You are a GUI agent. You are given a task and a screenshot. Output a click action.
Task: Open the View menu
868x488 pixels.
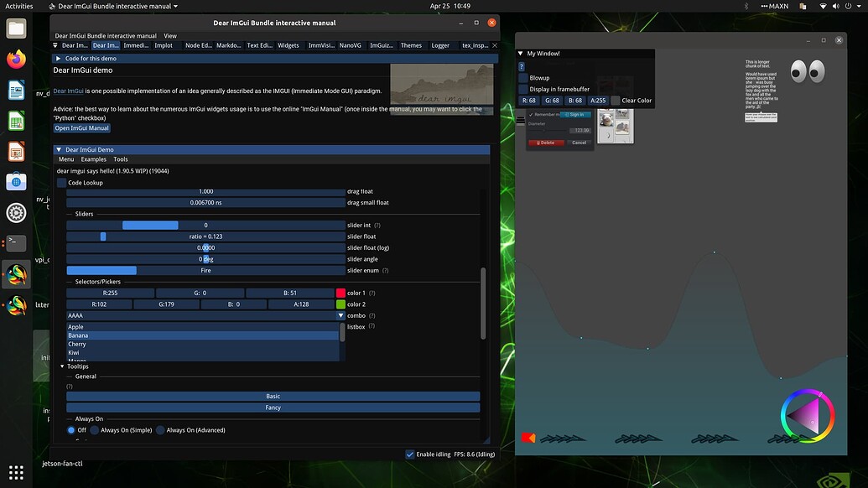pos(170,36)
